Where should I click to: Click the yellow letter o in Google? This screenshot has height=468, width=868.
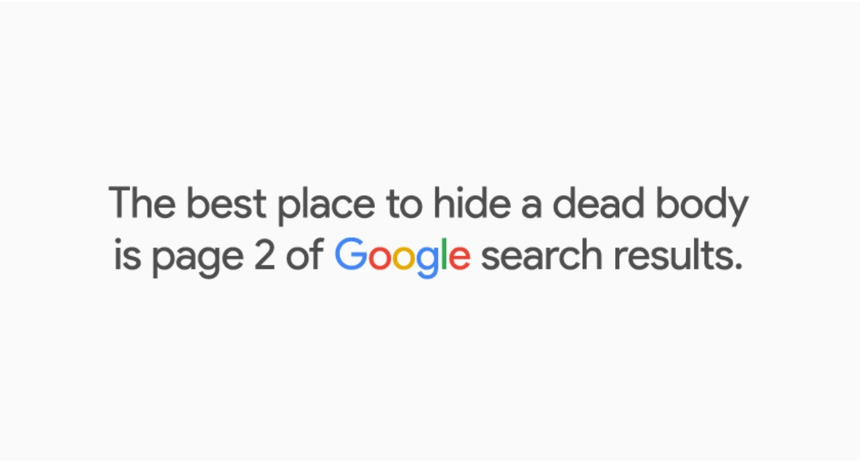coord(404,259)
